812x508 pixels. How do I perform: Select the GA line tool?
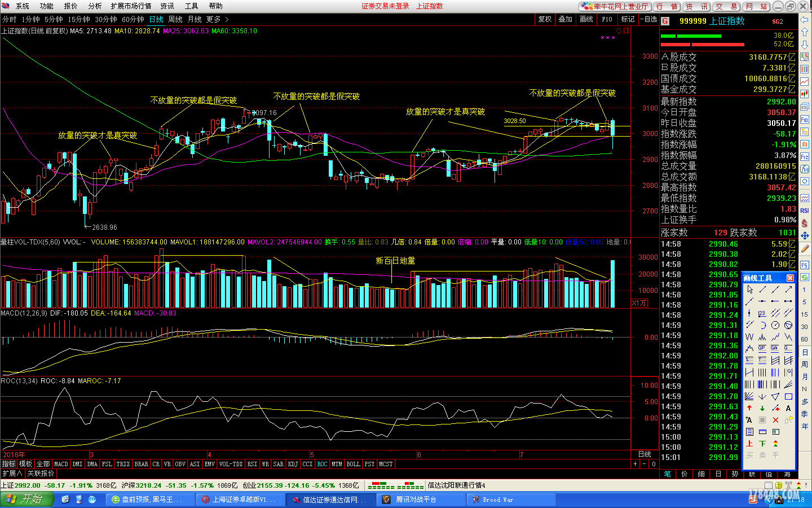pos(775,348)
